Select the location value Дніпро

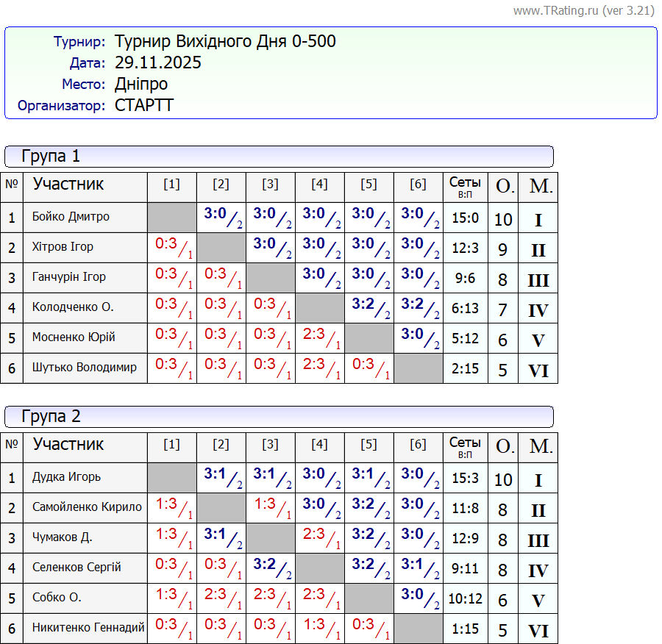(141, 84)
